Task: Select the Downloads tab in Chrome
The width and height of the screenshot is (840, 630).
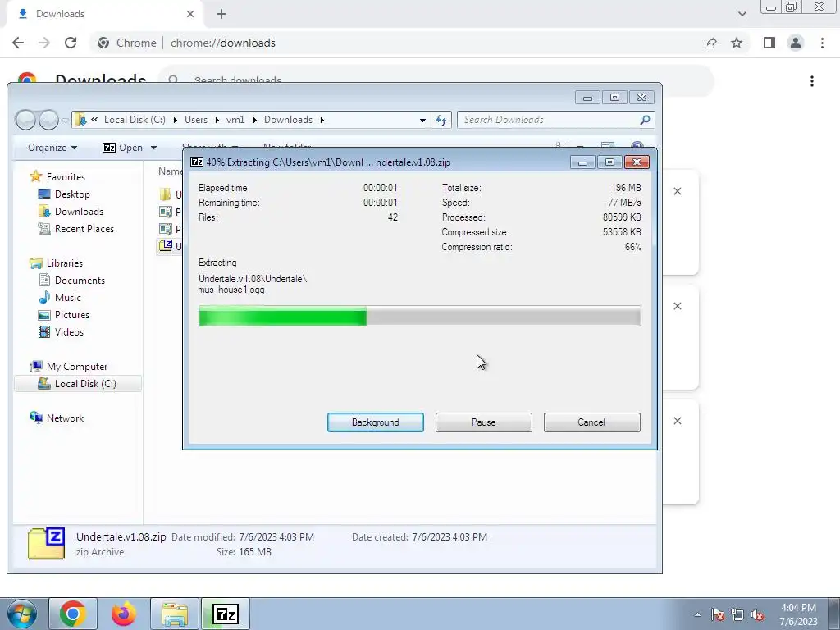Action: coord(105,14)
